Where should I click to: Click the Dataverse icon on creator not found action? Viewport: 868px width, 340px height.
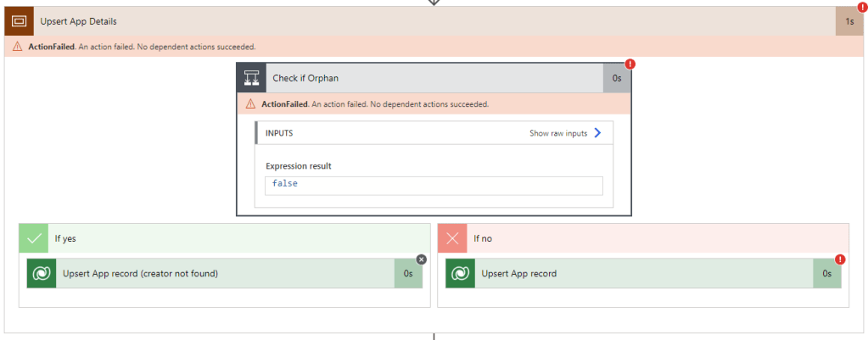click(42, 274)
